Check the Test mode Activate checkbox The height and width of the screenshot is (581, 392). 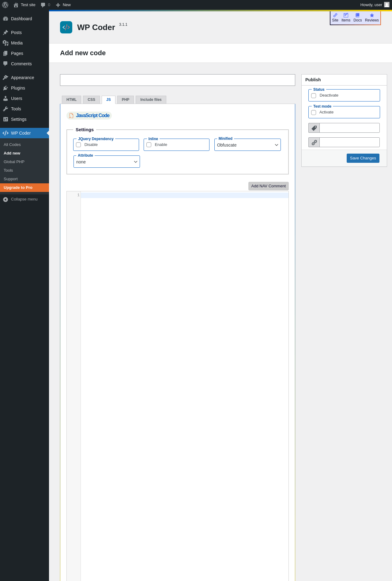(314, 113)
